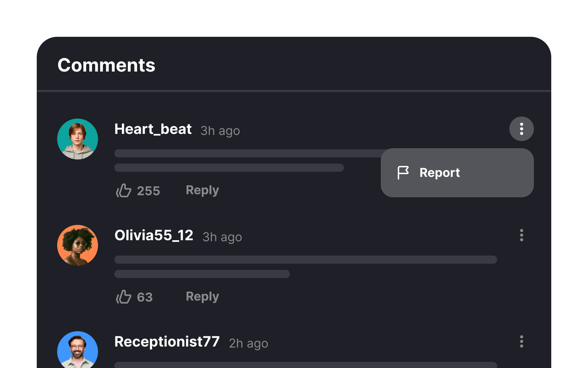Click the Olivia55_12 username
The image size is (588, 368).
[x=154, y=235]
